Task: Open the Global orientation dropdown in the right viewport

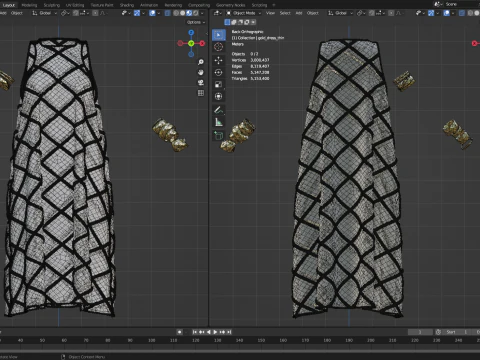Action: [341, 13]
